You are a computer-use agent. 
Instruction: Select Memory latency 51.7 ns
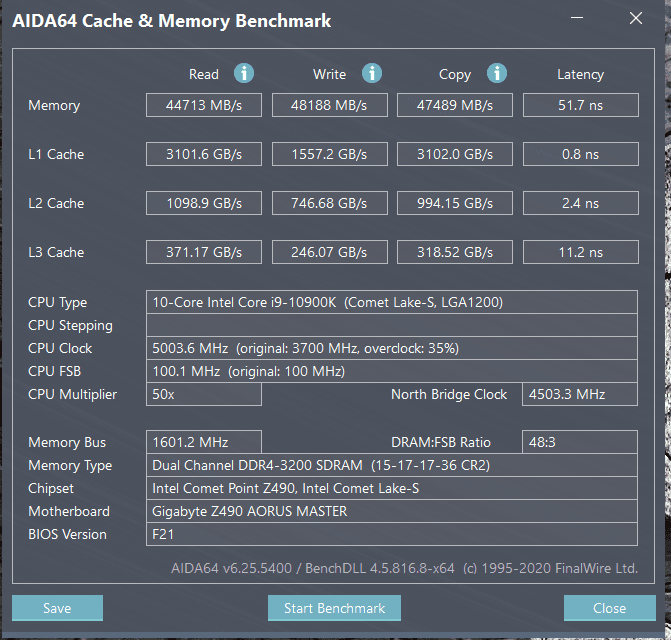coord(581,105)
